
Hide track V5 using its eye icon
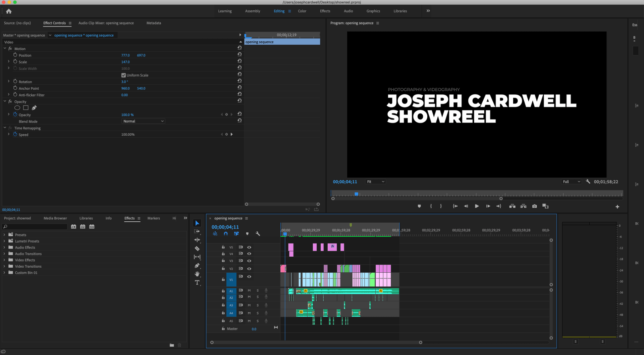[x=249, y=247]
